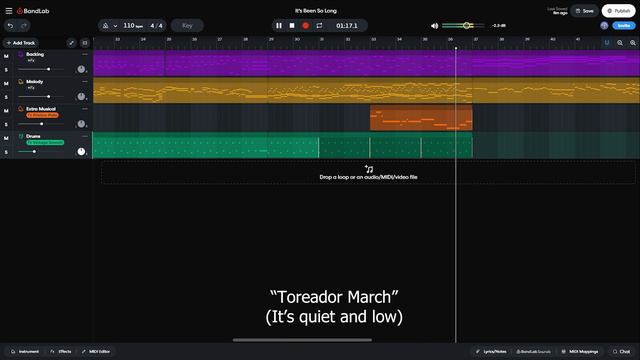Mute the Backing track

6,56
